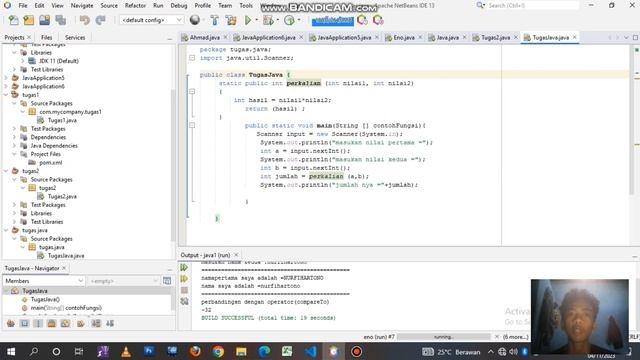The width and height of the screenshot is (640, 360).
Task: Close the Output - java1 (run) tab
Action: pos(236,255)
